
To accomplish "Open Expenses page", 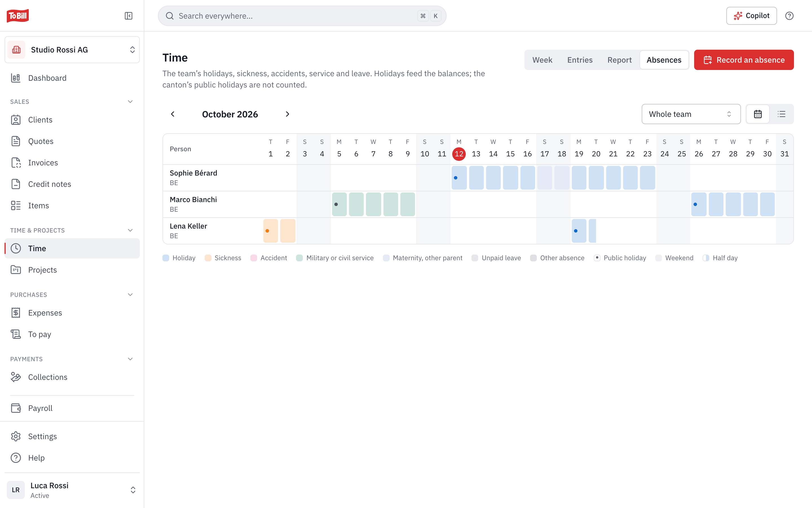I will click(72, 313).
